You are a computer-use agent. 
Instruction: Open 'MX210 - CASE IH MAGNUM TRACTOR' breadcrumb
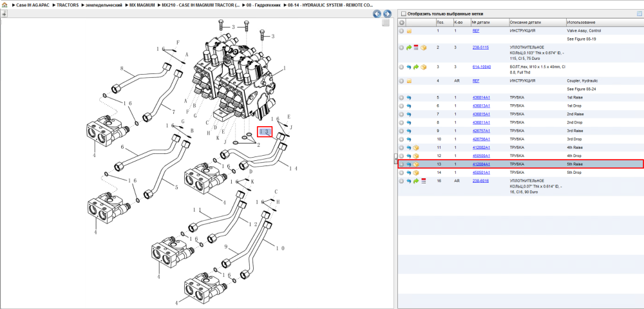click(x=201, y=5)
